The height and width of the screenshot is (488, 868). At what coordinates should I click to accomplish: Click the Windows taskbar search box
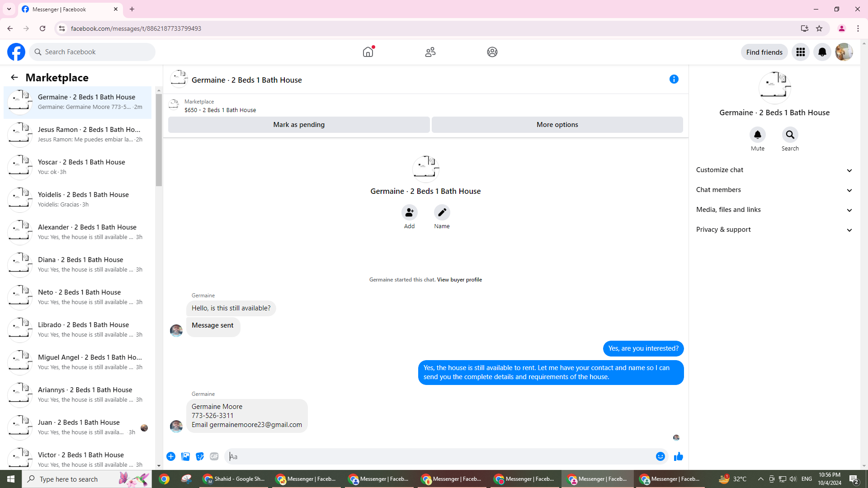pos(87,479)
